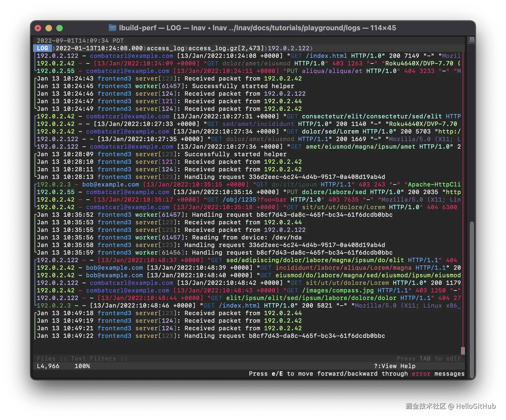The height and width of the screenshot is (420, 506).
Task: Click the 100% position indicator
Action: coord(82,366)
